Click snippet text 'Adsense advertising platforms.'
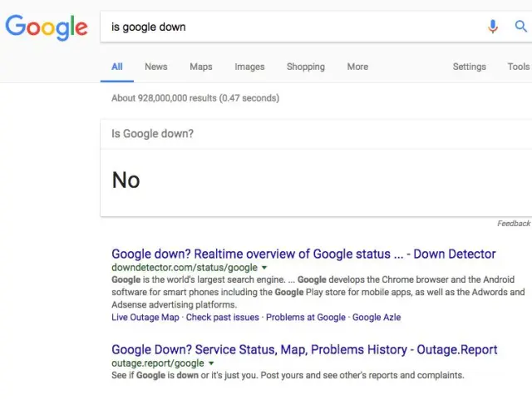 point(175,304)
